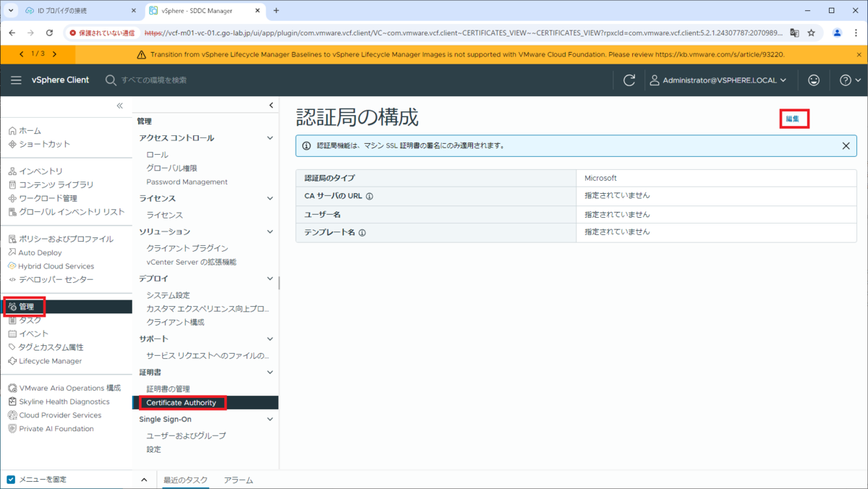Go to the previous notification arrow
Viewport: 868px width, 489px height.
(21, 54)
